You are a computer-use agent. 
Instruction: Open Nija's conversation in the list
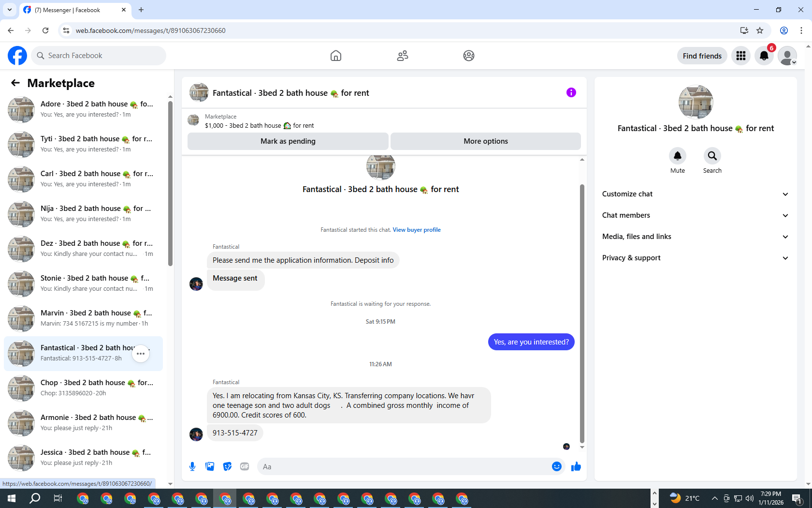[x=83, y=214]
